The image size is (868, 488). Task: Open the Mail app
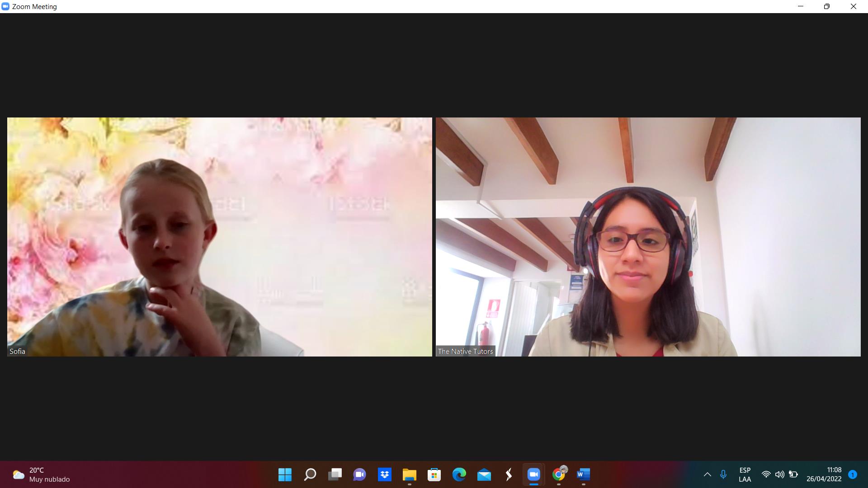(484, 474)
